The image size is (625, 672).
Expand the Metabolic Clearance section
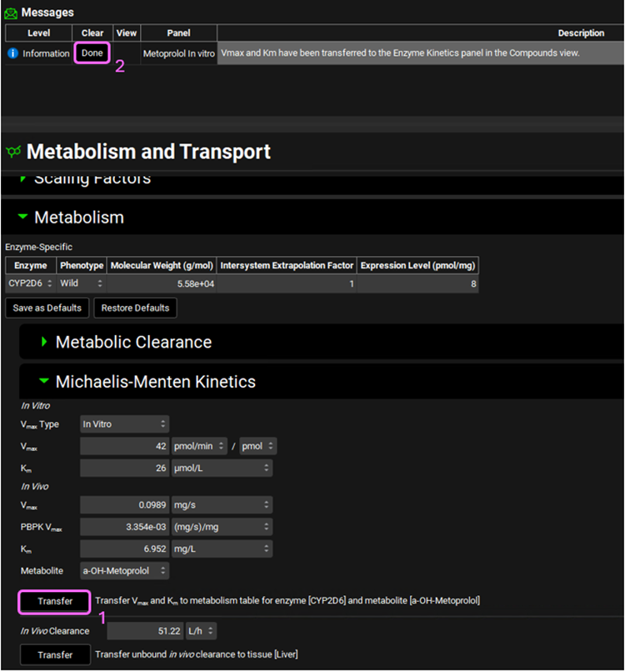click(x=44, y=343)
